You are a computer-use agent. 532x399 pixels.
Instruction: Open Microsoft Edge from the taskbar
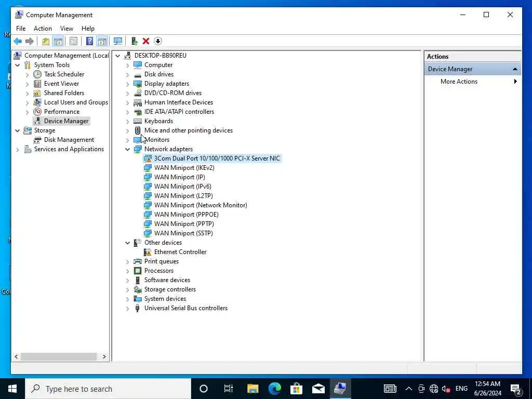[274, 389]
